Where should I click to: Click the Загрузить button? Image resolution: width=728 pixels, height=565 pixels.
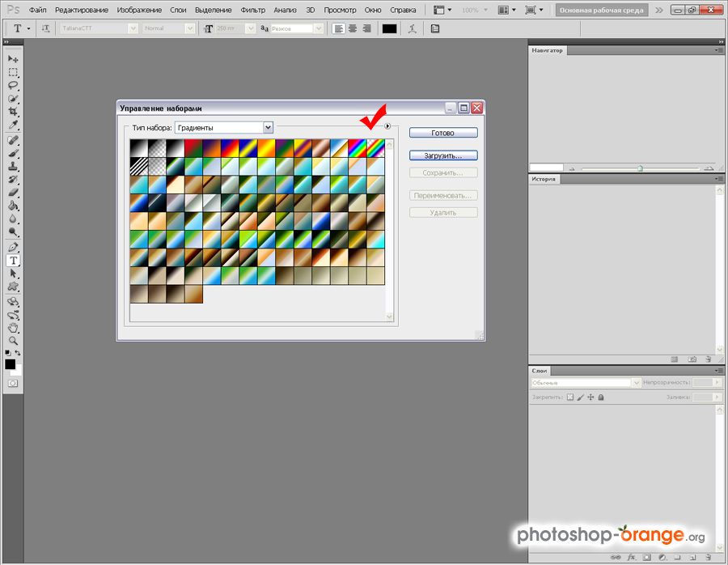[x=443, y=155]
